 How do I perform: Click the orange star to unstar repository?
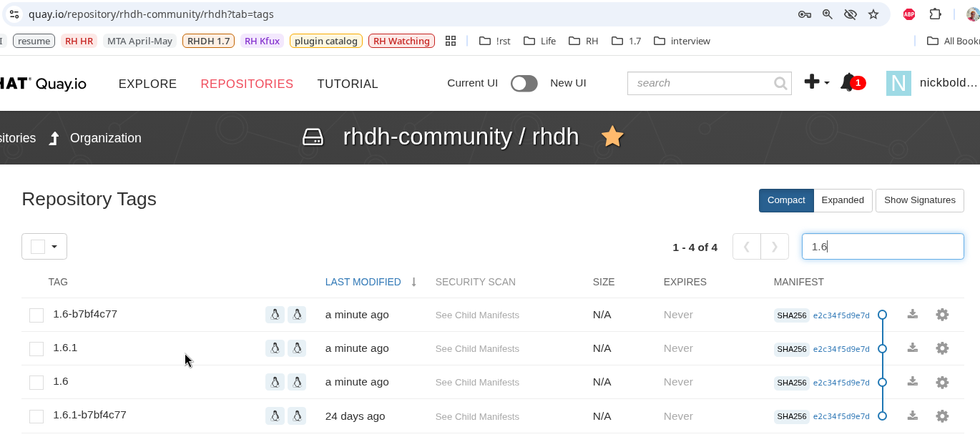coord(612,136)
